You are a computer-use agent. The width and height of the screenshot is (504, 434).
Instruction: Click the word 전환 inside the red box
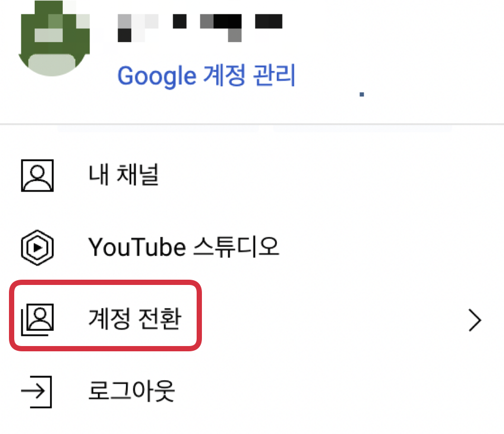160,319
